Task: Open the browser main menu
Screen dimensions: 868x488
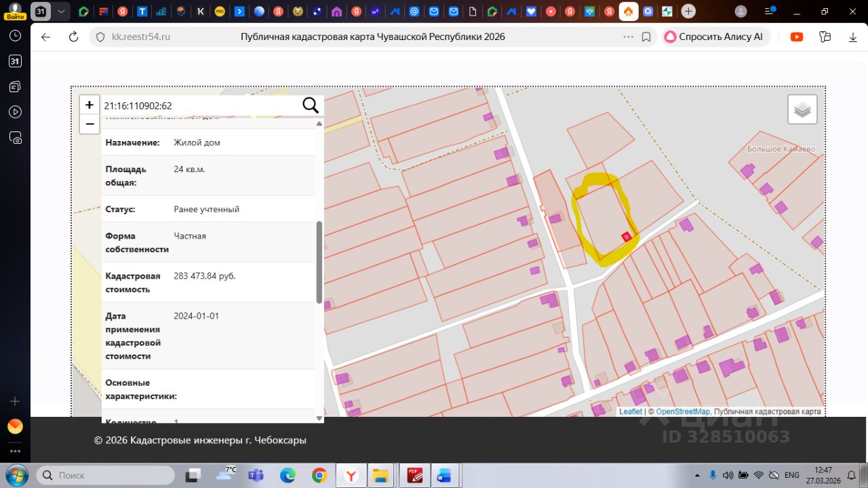Action: click(x=768, y=12)
